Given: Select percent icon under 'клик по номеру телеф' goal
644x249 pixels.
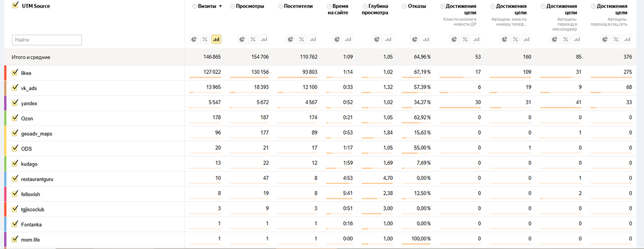Looking at the screenshot, I should [x=515, y=39].
